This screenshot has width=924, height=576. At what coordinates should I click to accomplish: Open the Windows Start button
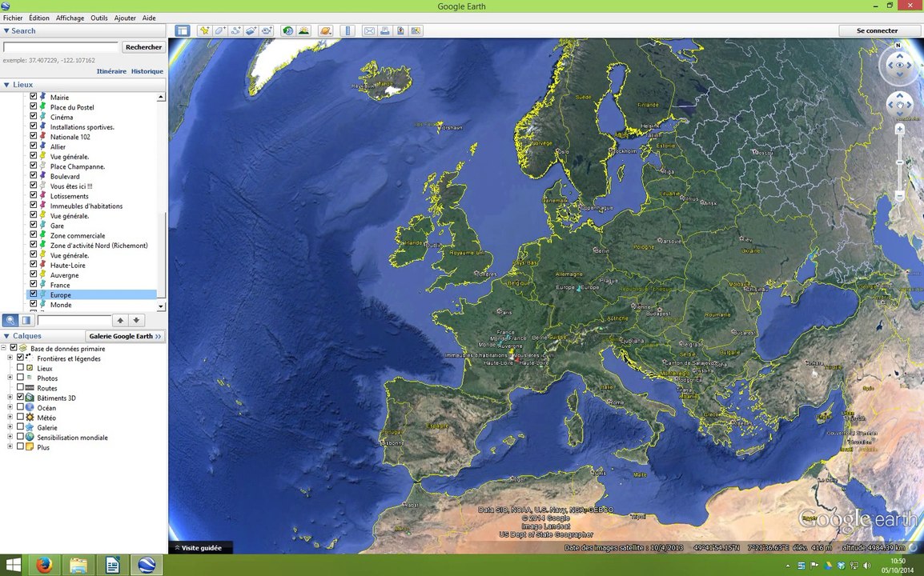(13, 566)
